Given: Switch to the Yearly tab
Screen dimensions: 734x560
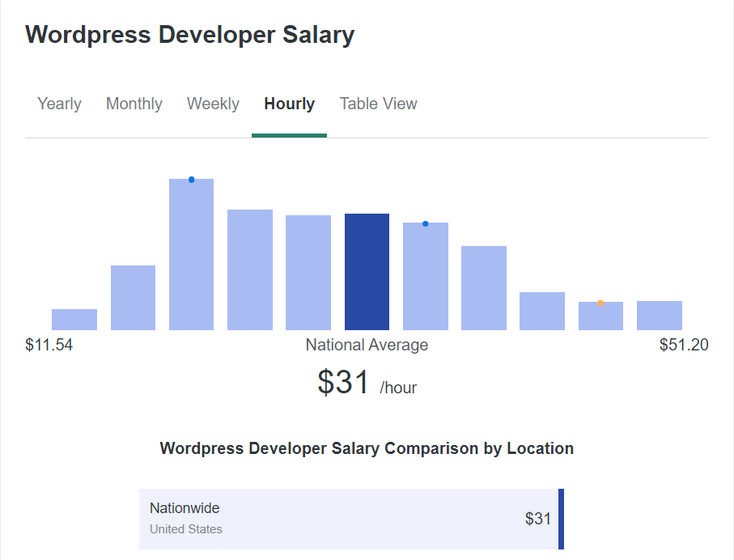Looking at the screenshot, I should click(59, 104).
